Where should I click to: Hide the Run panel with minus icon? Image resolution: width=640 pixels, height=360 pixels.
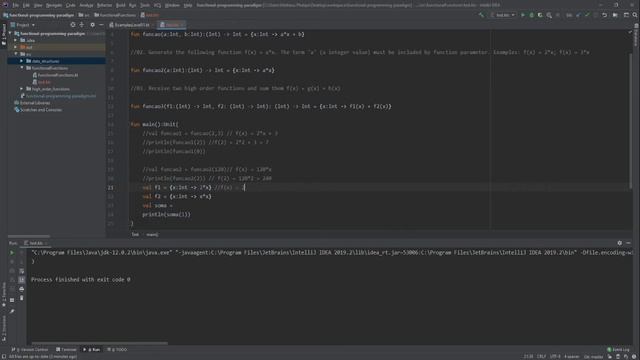[629, 243]
